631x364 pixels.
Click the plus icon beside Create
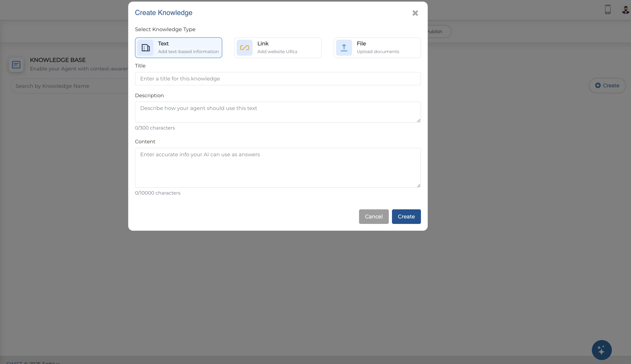pyautogui.click(x=598, y=85)
